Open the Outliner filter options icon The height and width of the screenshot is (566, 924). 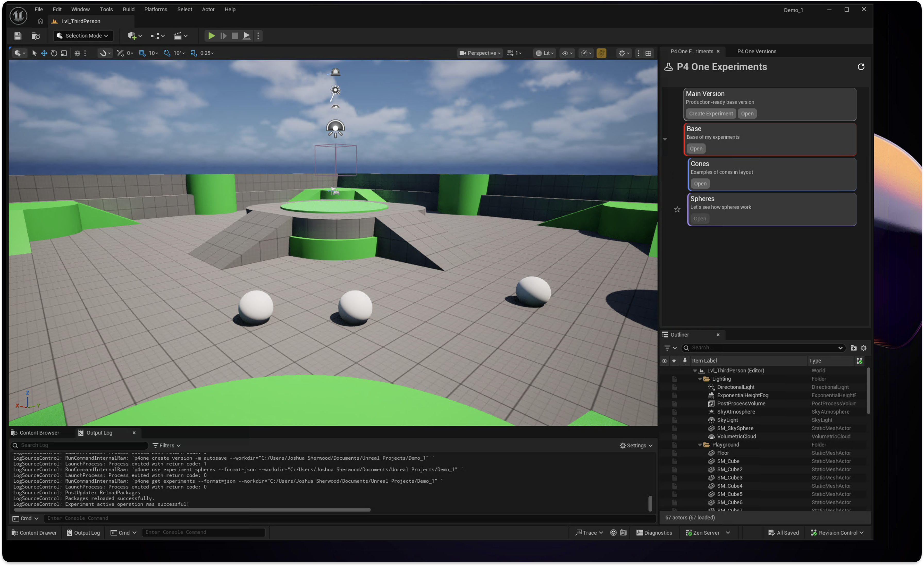[670, 348]
